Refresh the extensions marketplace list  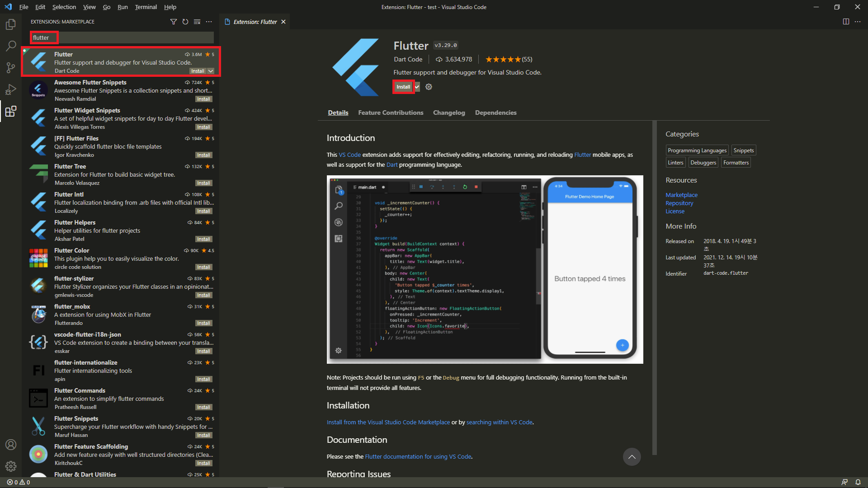pos(185,22)
